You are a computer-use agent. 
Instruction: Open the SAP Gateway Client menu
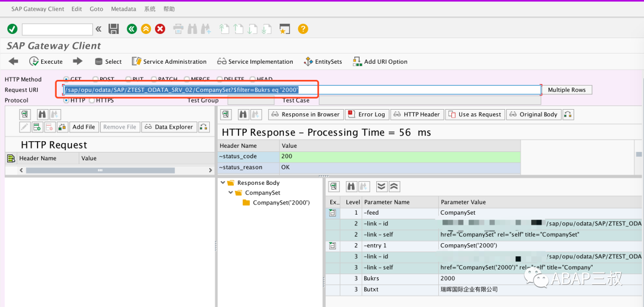coord(38,8)
